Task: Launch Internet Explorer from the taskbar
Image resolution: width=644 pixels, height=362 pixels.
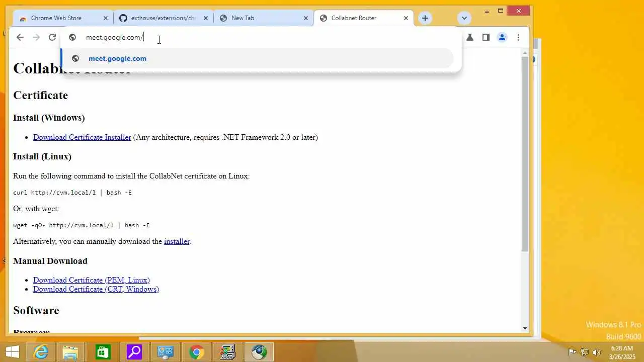Action: click(40, 352)
